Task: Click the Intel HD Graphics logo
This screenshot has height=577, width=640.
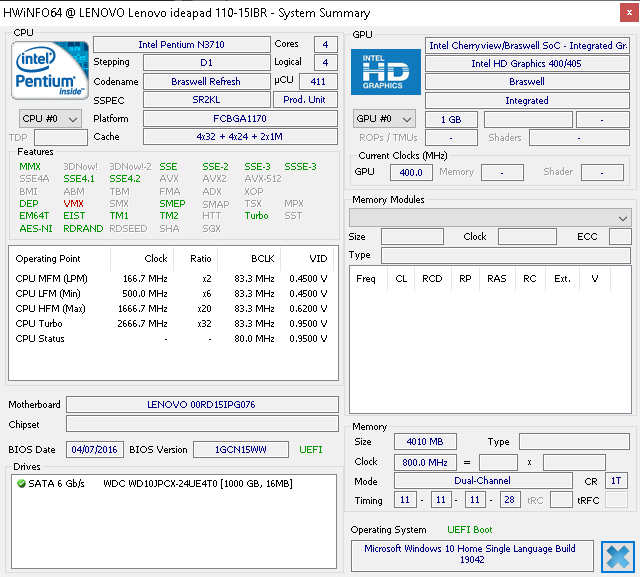Action: [x=386, y=72]
